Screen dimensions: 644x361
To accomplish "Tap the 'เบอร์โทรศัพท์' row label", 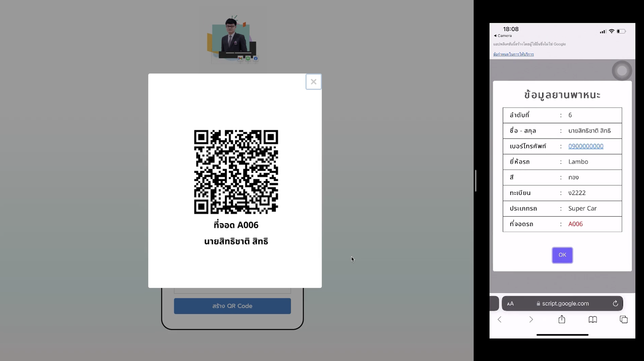I will [x=528, y=146].
